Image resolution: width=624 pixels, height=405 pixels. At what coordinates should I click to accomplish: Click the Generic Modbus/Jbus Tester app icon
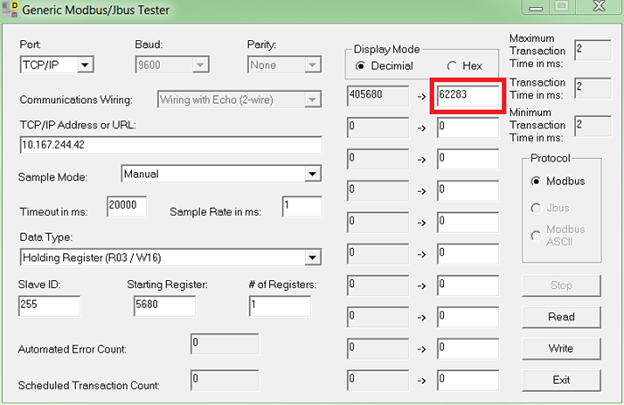click(x=10, y=9)
